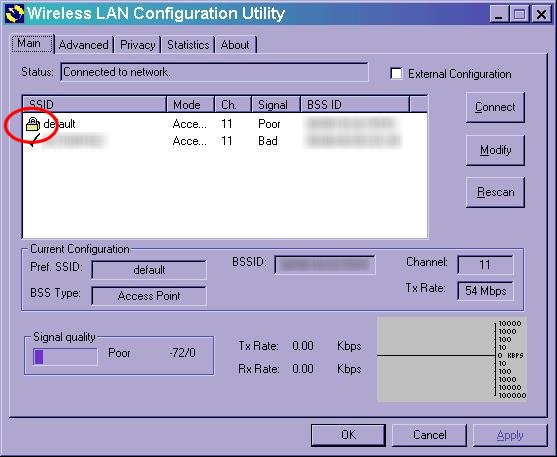The image size is (557, 457).
Task: Open the Privacy tab
Action: [x=137, y=45]
